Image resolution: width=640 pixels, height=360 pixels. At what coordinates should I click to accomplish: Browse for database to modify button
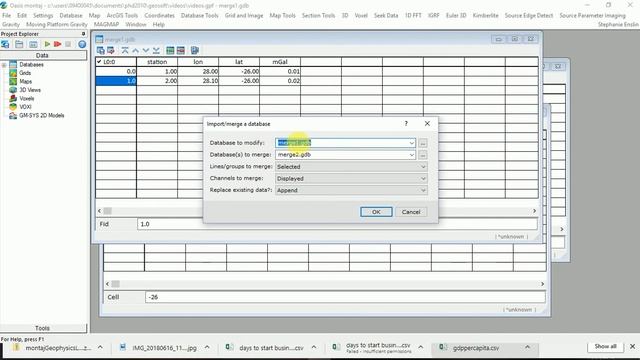coord(423,143)
